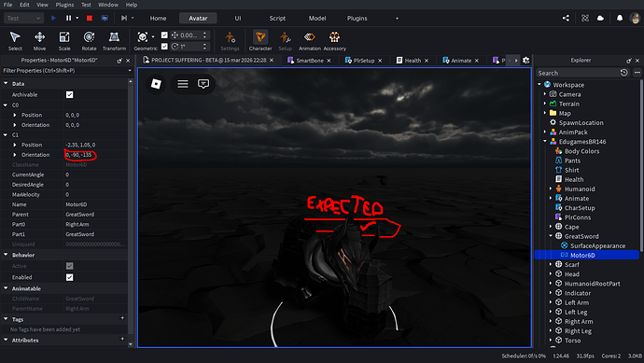Undock the Properties panel

119,61
